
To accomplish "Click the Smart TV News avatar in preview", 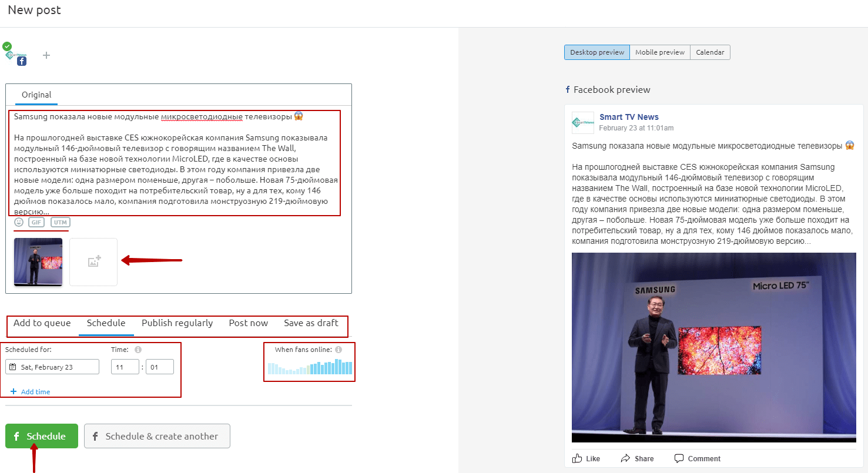I will tap(583, 123).
